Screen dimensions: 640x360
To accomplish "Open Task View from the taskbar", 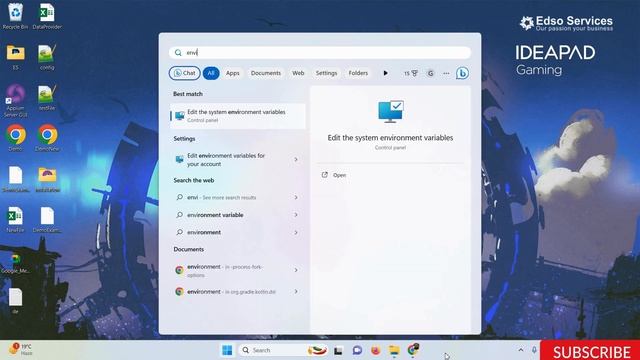I will click(x=338, y=351).
